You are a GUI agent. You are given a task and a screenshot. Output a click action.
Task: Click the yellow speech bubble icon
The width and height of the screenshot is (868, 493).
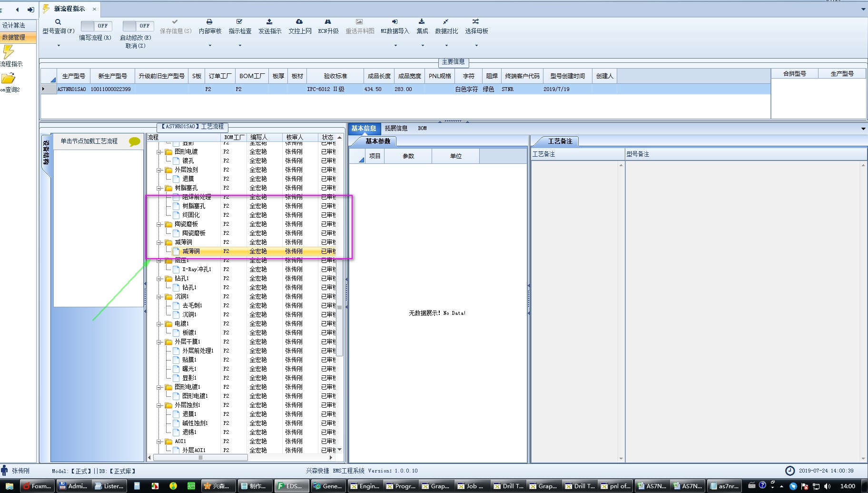click(x=135, y=141)
